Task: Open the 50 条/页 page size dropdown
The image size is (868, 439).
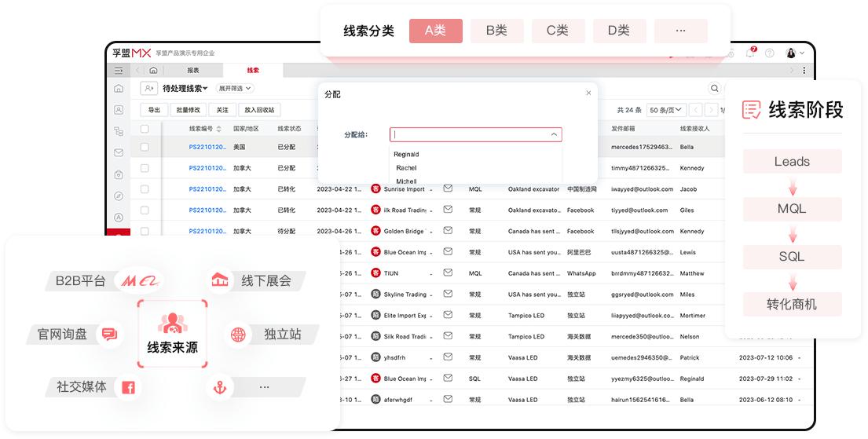Action: pos(667,110)
